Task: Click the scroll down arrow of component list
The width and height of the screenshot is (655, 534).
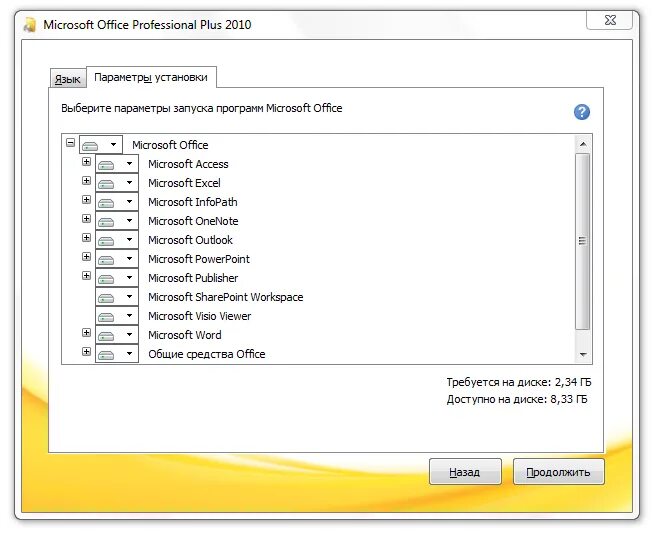Action: click(583, 355)
